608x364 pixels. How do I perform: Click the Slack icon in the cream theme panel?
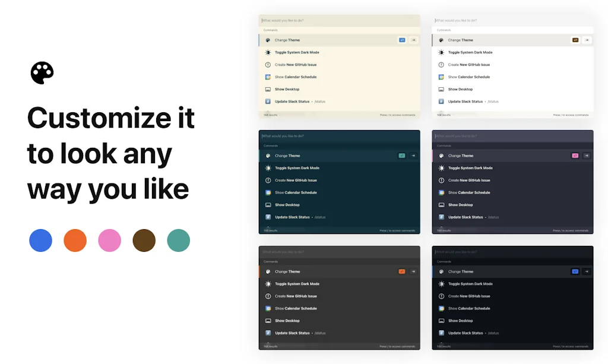click(x=268, y=102)
